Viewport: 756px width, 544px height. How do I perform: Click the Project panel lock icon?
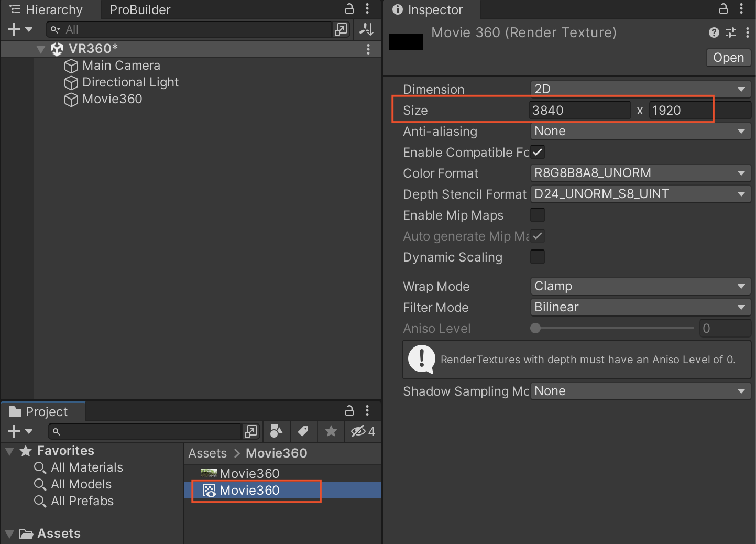(349, 410)
